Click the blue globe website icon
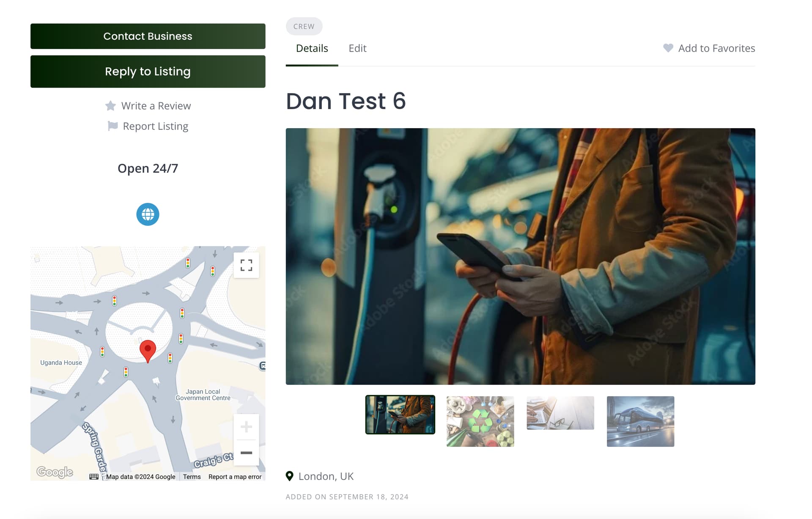Viewport: 812px width, 519px height. [148, 214]
